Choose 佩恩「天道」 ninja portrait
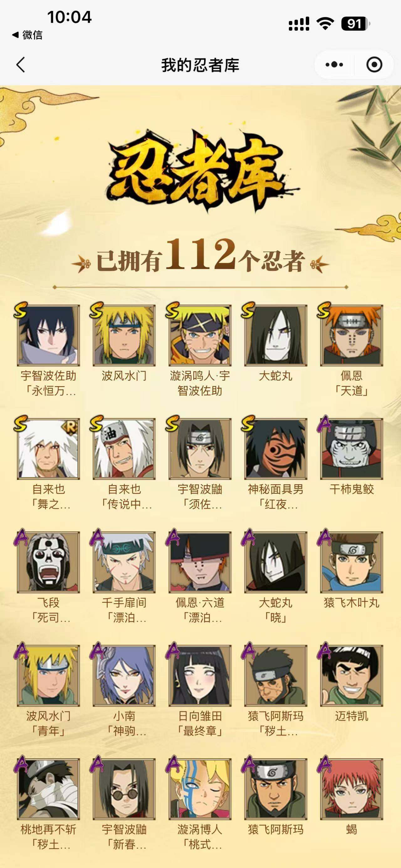 tap(352, 335)
